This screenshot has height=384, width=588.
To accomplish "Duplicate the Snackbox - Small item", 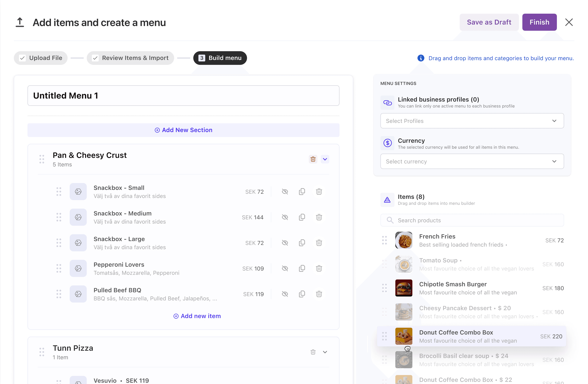I will tap(302, 192).
